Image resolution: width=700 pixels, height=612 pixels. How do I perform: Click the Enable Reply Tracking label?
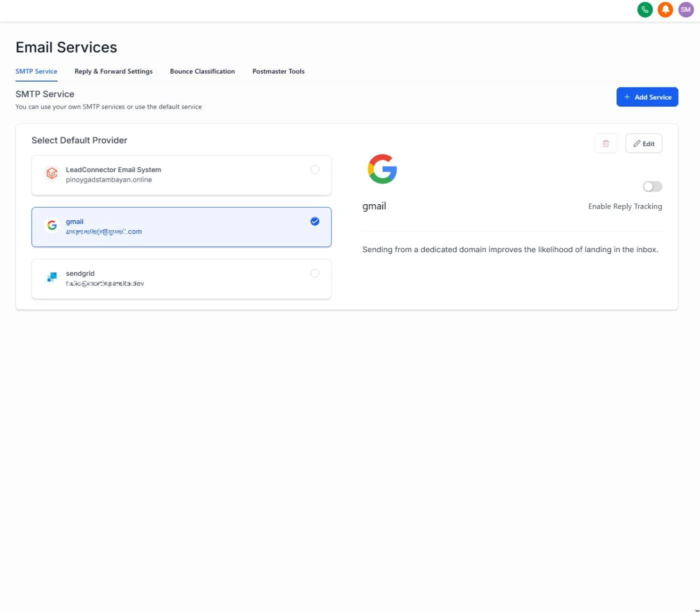click(x=625, y=207)
